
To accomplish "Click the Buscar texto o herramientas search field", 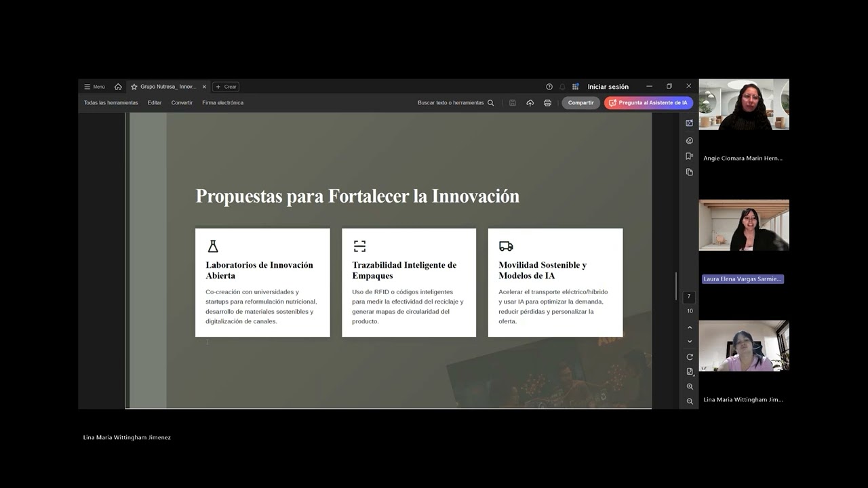I will [451, 103].
